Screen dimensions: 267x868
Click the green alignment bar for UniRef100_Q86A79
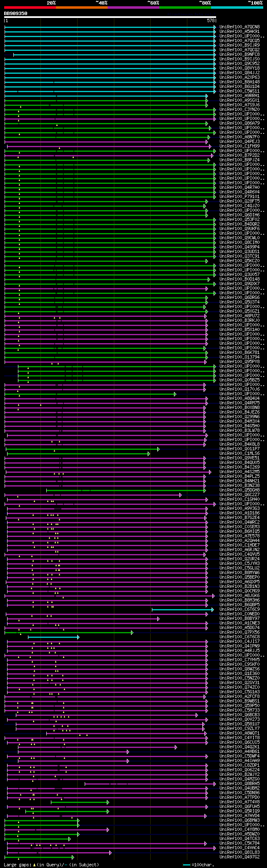point(106,123)
